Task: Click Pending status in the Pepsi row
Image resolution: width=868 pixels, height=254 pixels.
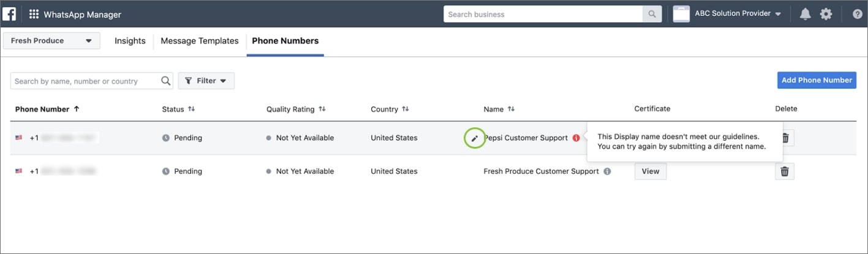Action: click(187, 138)
